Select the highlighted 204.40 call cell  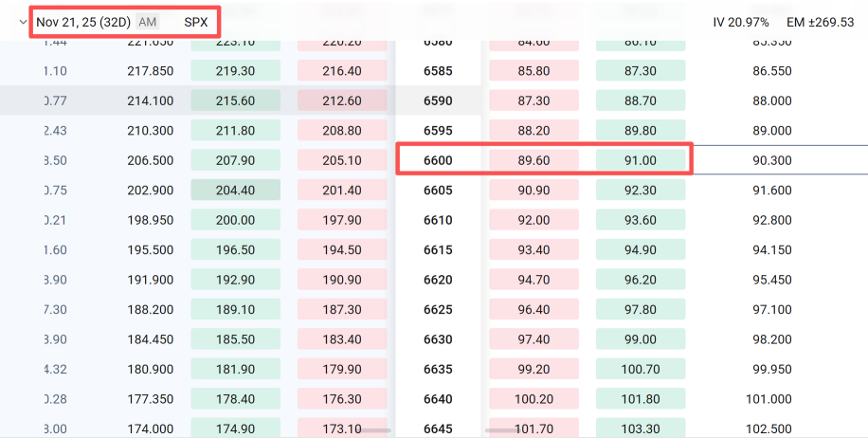(235, 191)
